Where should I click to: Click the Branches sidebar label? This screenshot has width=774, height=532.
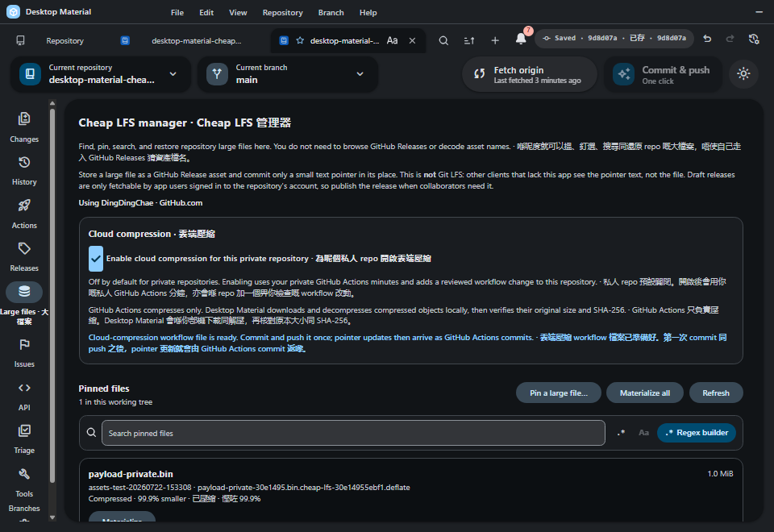click(24, 509)
